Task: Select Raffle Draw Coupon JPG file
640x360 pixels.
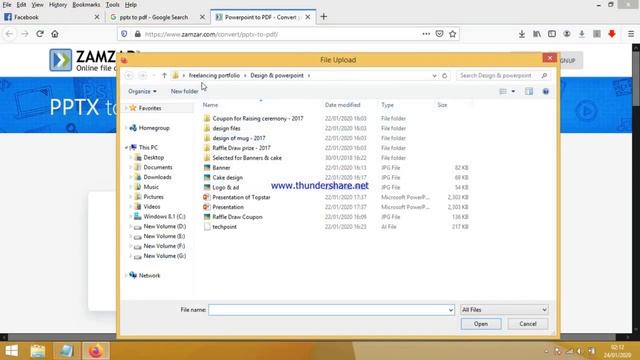Action: 237,217
